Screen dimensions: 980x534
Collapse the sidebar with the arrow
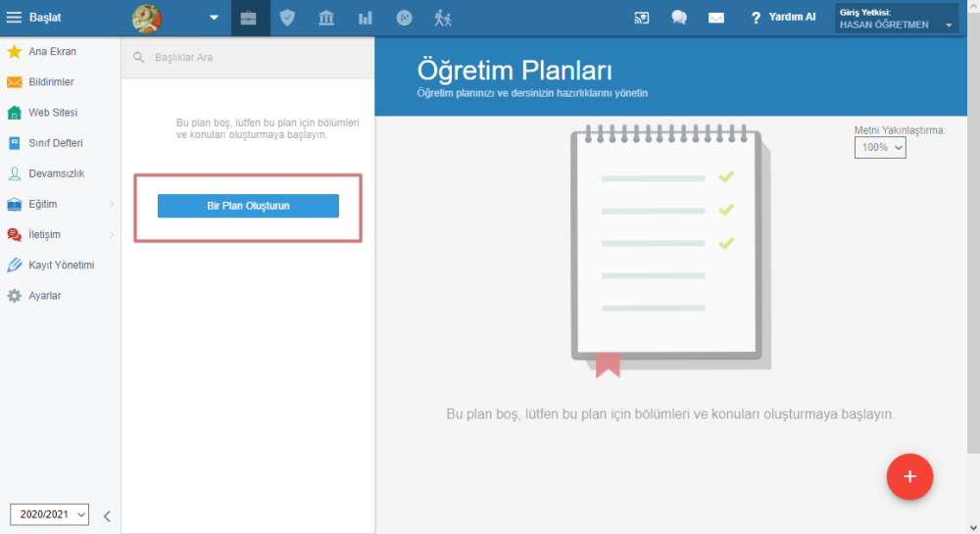click(107, 516)
